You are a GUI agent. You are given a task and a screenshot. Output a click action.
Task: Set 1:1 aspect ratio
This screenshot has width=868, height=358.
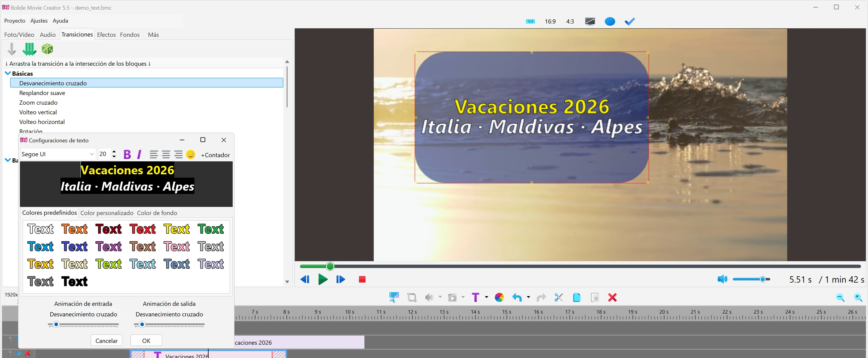click(x=530, y=21)
